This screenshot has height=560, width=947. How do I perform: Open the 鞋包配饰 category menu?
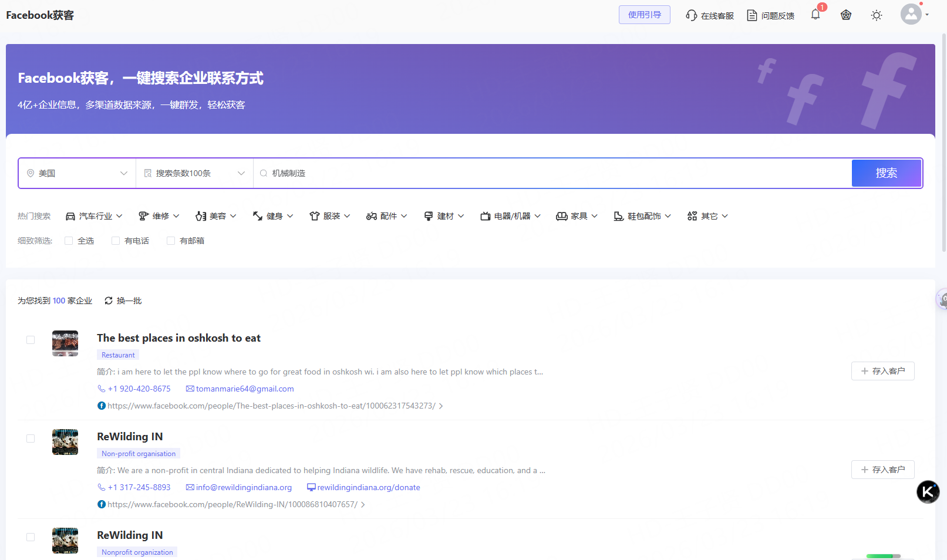[642, 216]
